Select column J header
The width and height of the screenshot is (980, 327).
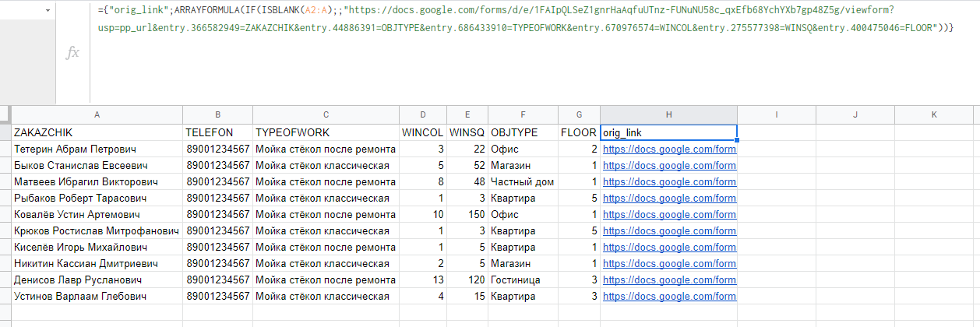pos(855,114)
